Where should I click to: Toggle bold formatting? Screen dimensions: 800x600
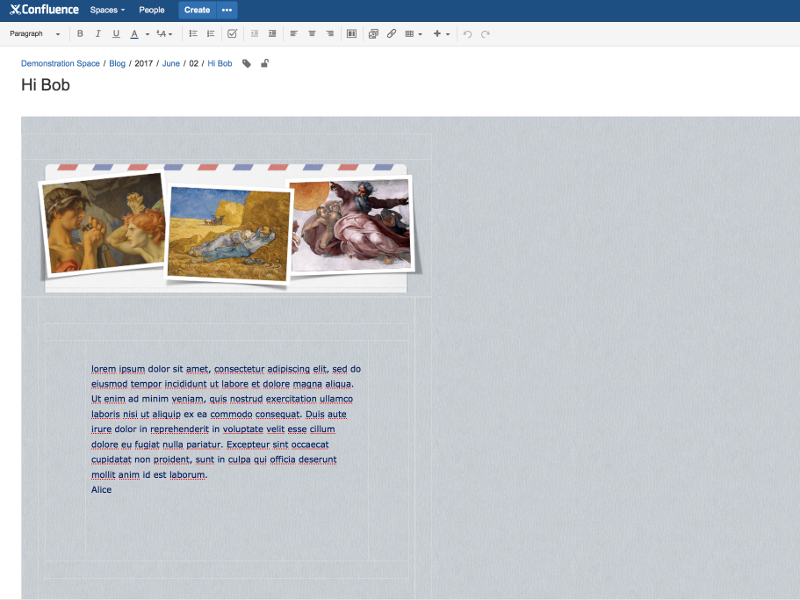tap(80, 34)
